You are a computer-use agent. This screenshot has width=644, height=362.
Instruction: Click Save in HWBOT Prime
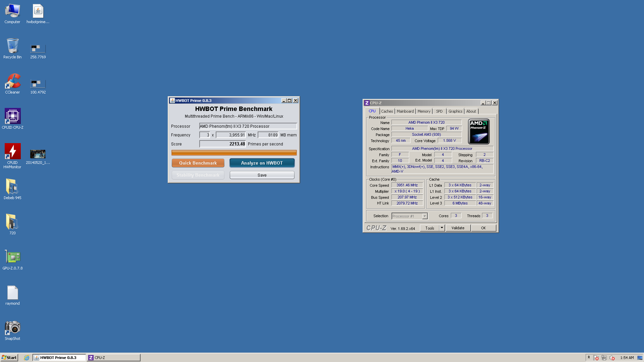coord(262,175)
